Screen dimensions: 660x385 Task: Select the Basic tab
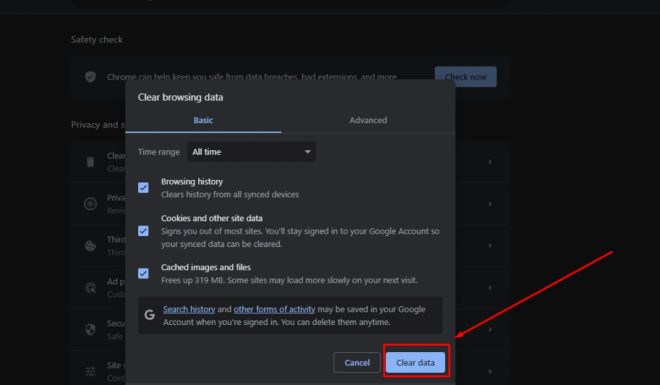pos(203,120)
